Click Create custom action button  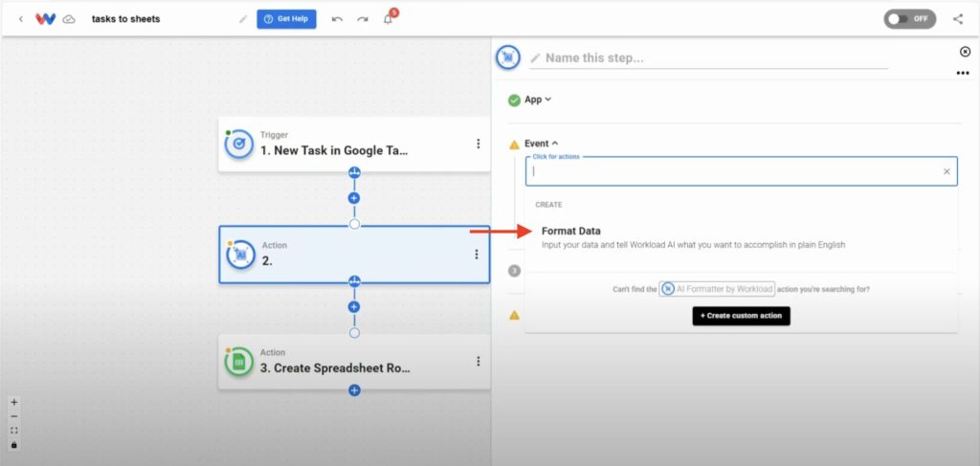(742, 316)
